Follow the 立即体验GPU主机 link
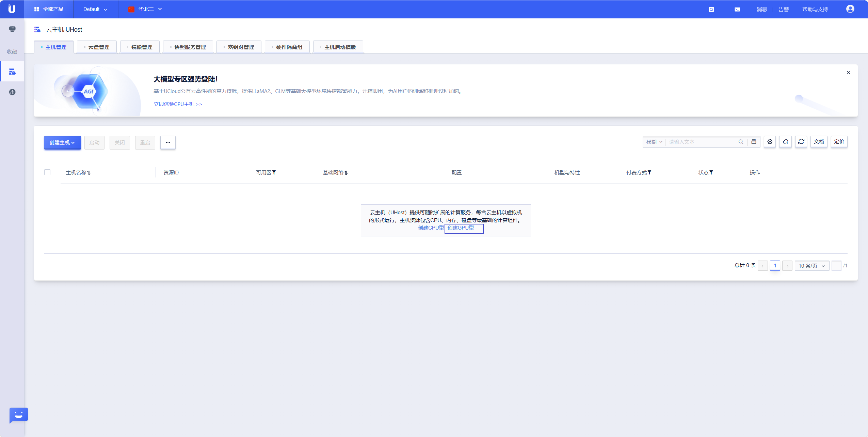This screenshot has height=437, width=868. 178,104
